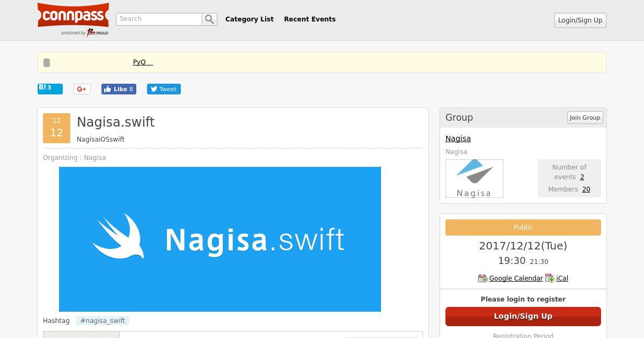This screenshot has width=644, height=338.
Task: Open Google Calendar link
Action: [516, 278]
